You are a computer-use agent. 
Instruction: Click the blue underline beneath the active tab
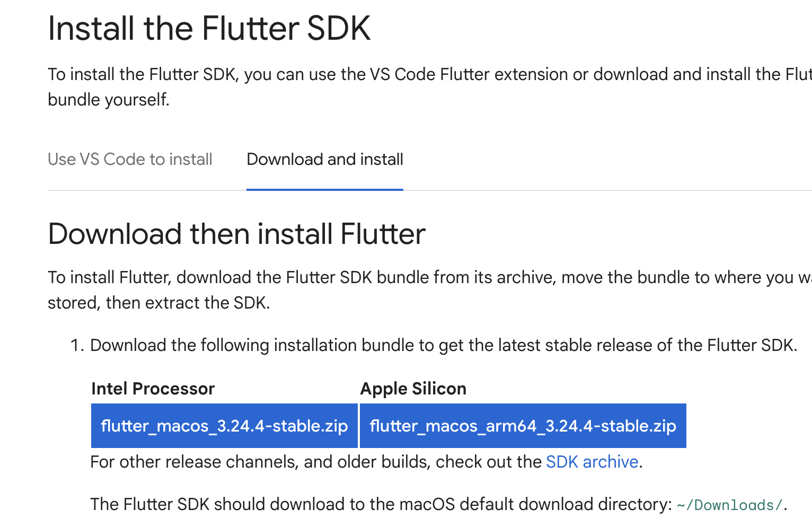pyautogui.click(x=325, y=189)
